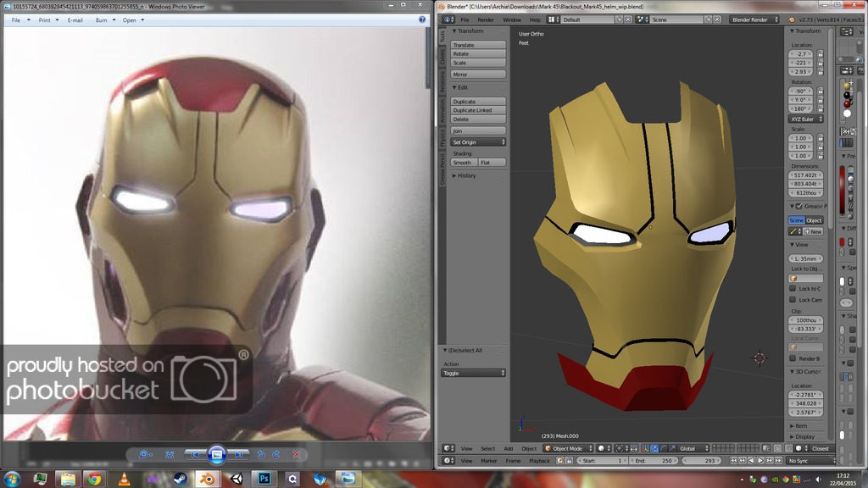Click the Mirror button
868x488 pixels.
tap(478, 75)
